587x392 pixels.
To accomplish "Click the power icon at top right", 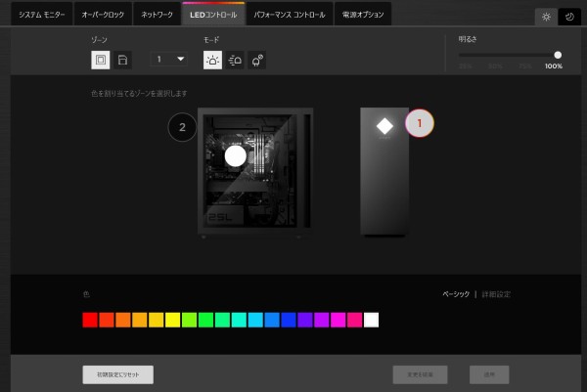I will point(569,17).
